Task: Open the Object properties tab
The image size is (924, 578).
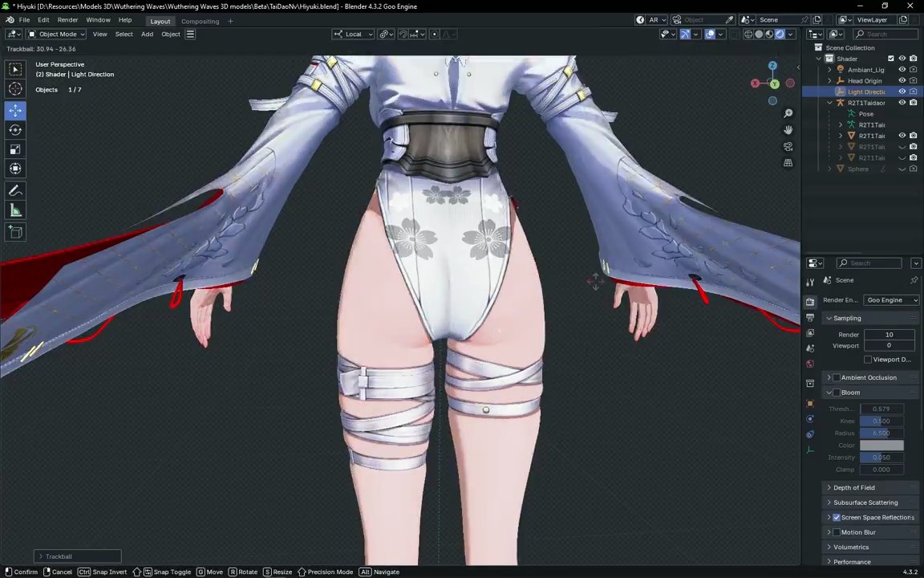Action: (810, 404)
